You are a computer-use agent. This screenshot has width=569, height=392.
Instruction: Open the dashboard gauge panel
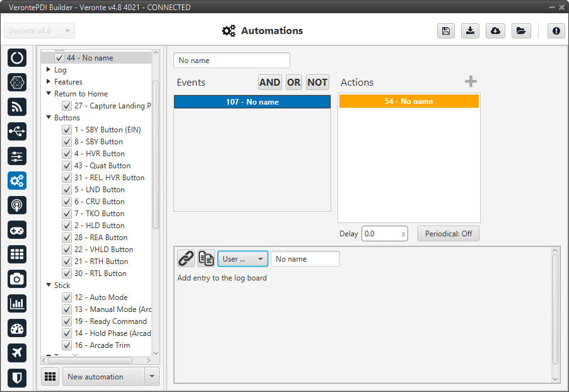(x=16, y=328)
